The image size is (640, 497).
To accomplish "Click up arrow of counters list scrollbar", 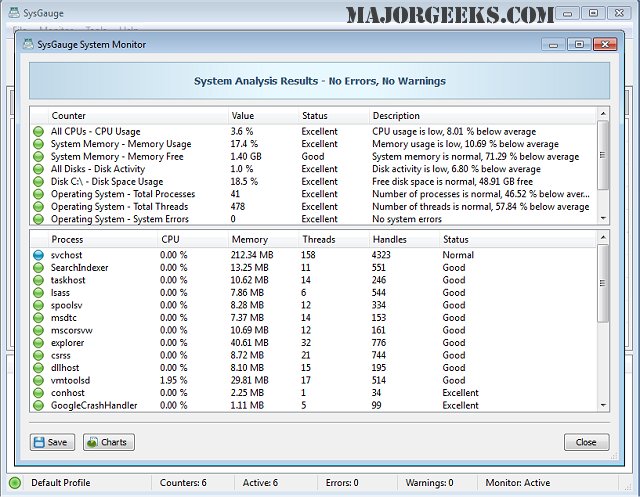I will tap(603, 114).
